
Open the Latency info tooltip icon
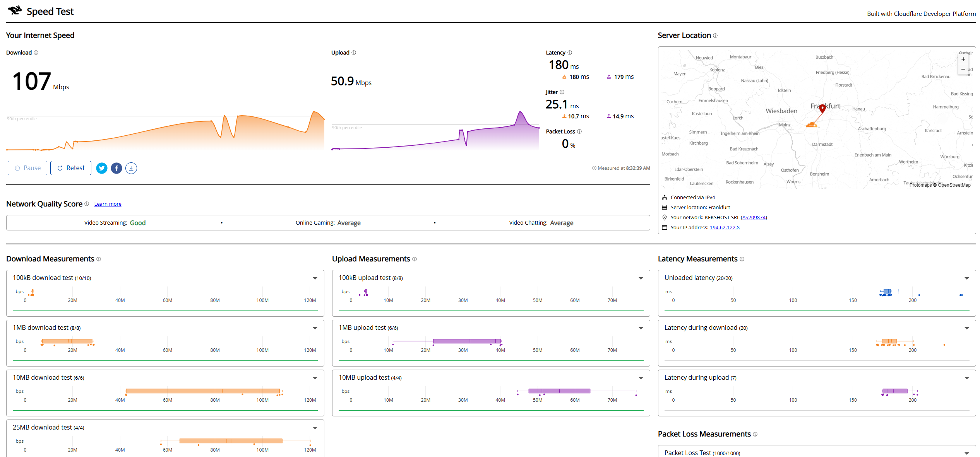[570, 53]
